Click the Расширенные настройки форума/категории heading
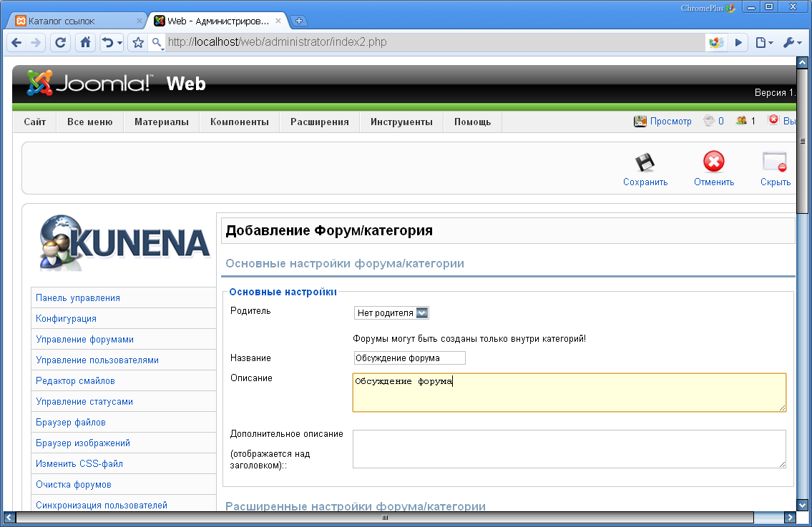 [356, 506]
